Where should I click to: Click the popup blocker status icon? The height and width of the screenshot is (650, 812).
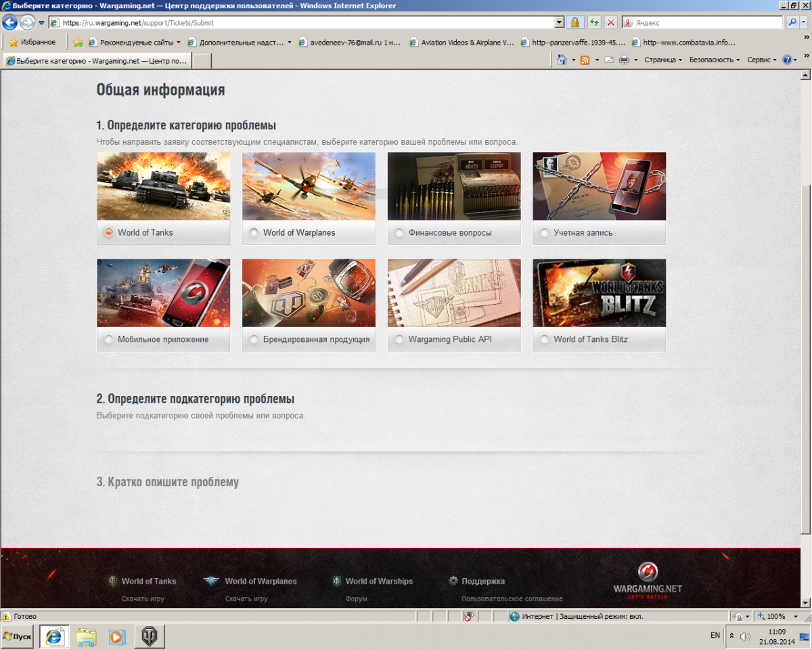pyautogui.click(x=470, y=616)
